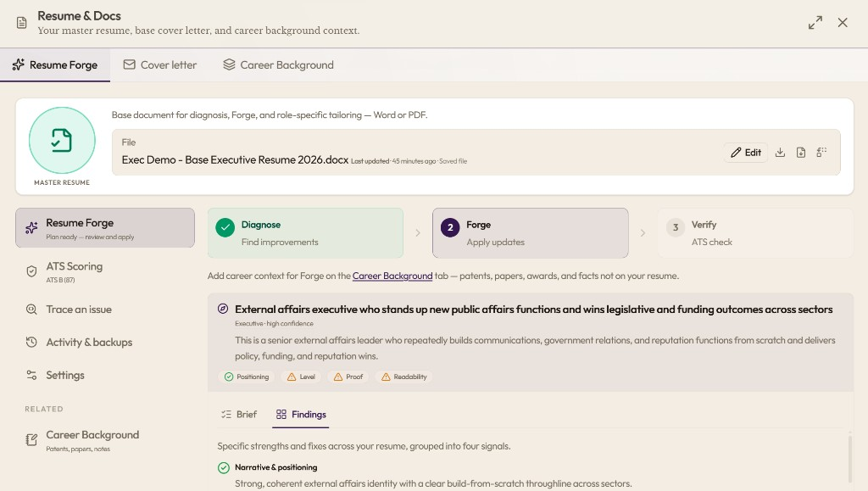The width and height of the screenshot is (868, 491).
Task: Click the Readability warning chip
Action: [404, 377]
